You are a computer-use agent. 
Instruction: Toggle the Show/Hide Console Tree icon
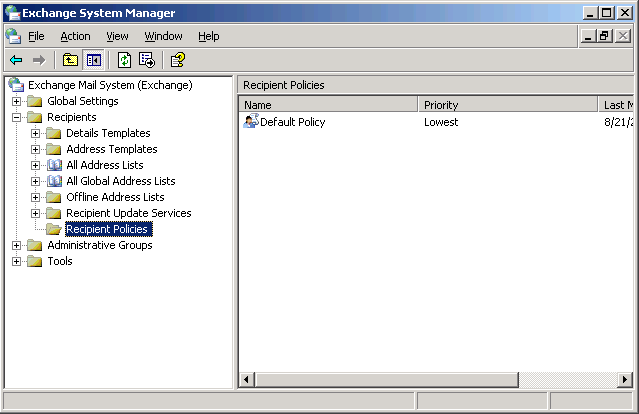click(x=94, y=60)
